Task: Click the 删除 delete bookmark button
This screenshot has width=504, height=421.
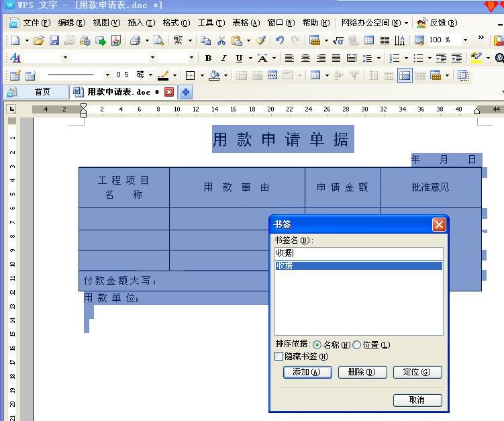Action: point(362,372)
